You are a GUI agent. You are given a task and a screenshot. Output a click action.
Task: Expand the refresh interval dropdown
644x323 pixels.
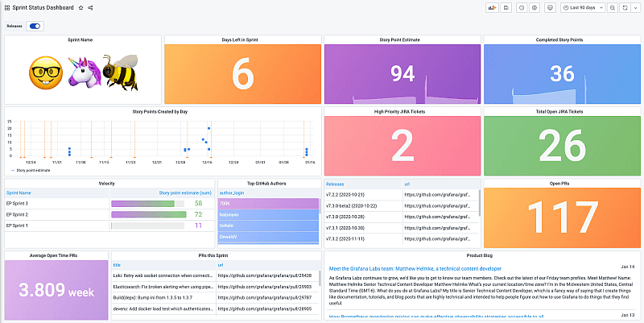click(x=635, y=8)
